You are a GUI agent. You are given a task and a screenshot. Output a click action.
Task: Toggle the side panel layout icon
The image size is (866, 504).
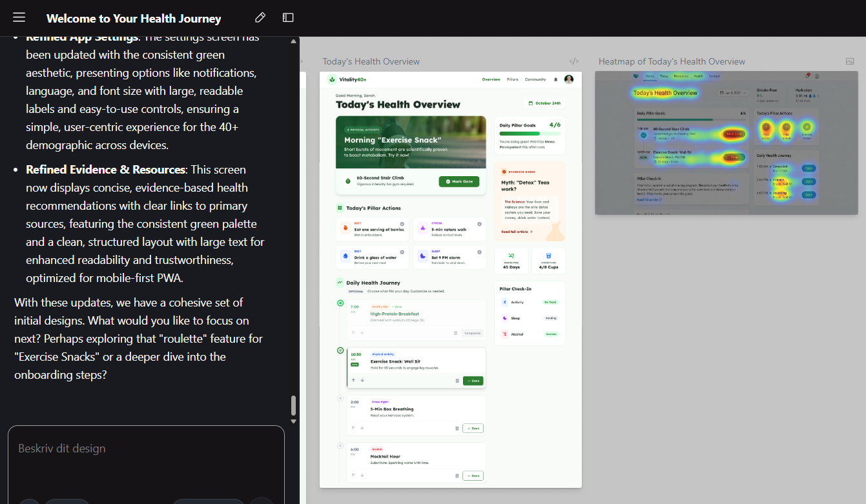point(288,17)
